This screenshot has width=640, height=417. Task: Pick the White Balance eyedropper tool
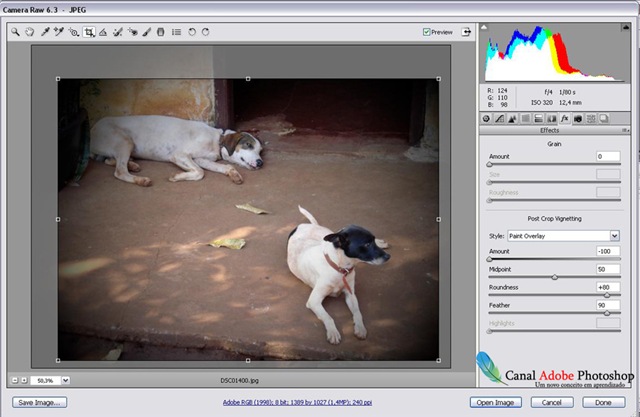45,32
